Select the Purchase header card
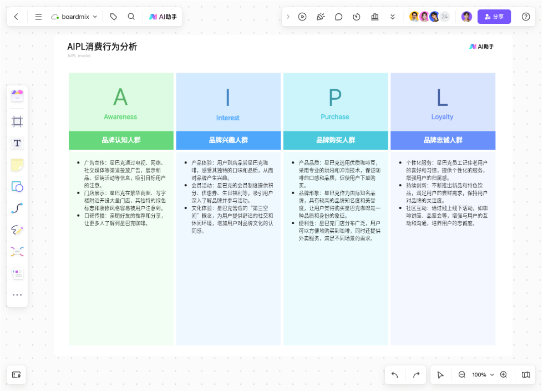 point(336,102)
